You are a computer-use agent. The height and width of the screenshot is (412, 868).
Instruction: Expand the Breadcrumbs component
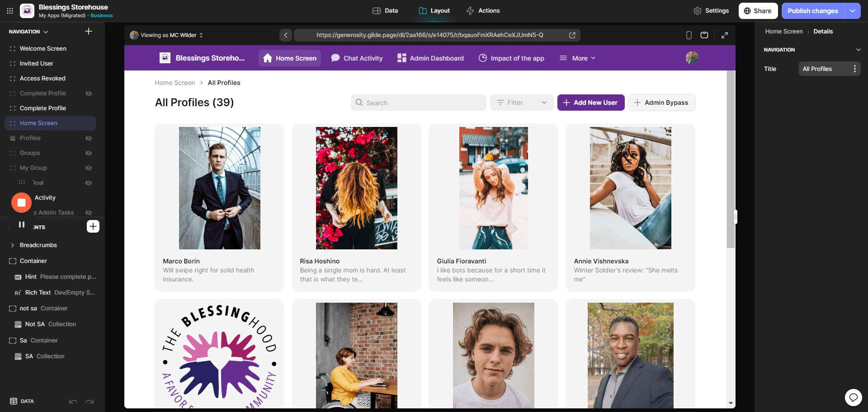coord(12,245)
